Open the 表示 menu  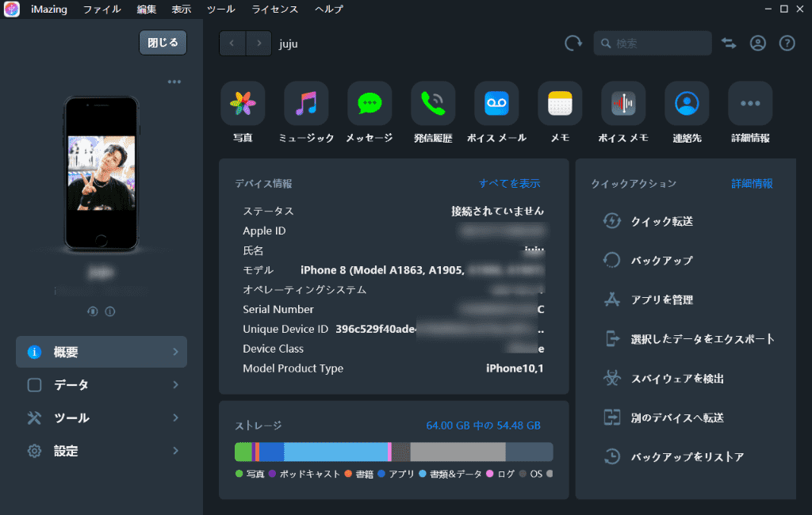(182, 10)
